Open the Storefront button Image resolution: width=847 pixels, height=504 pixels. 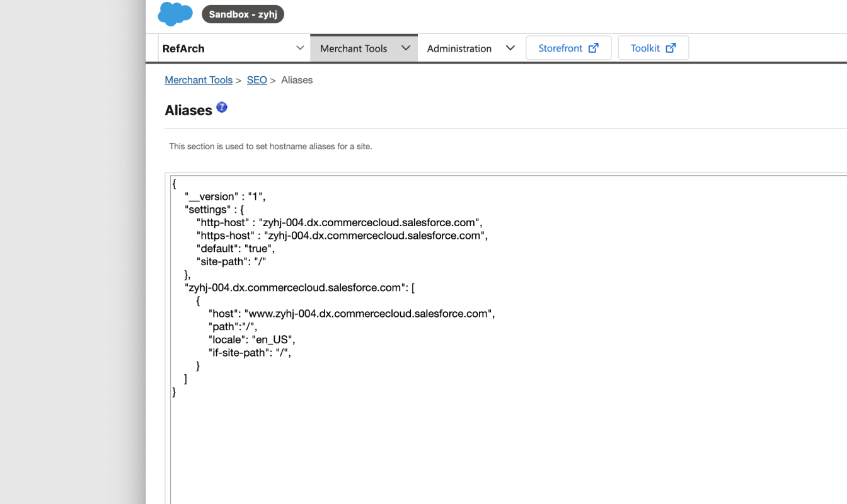[x=568, y=48]
